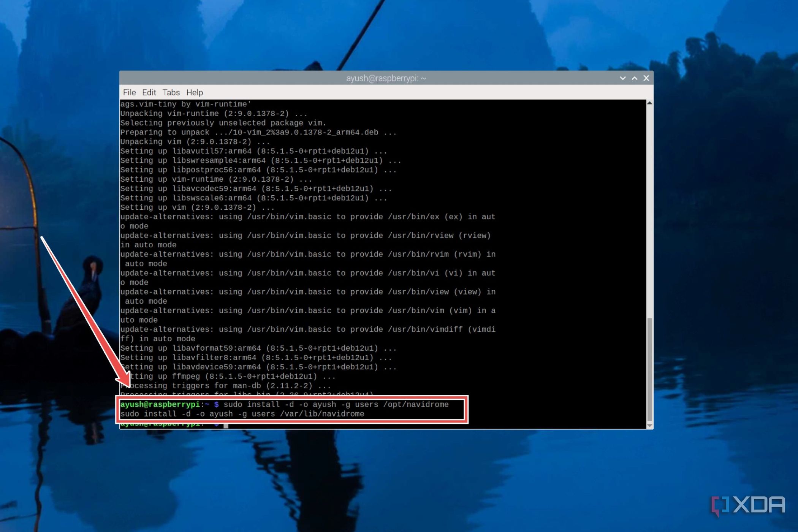Screen dimensions: 798x532
Task: Open the File menu
Action: click(x=130, y=92)
